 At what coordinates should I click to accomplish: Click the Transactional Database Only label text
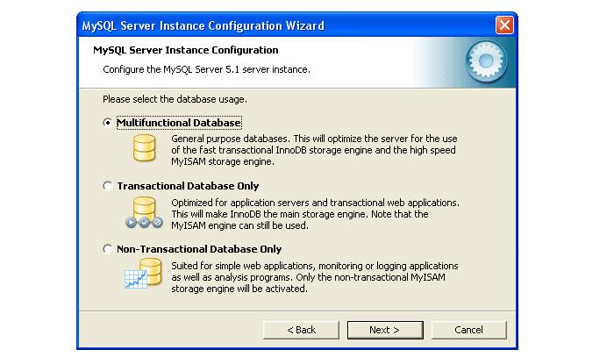188,186
